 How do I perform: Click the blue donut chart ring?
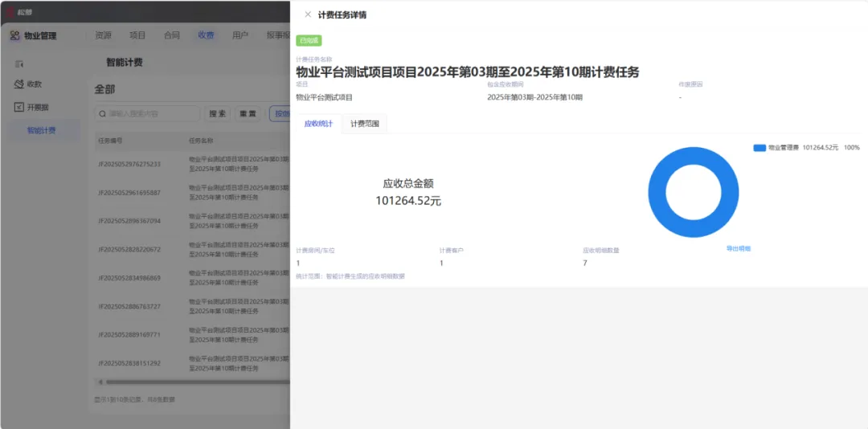pos(658,192)
